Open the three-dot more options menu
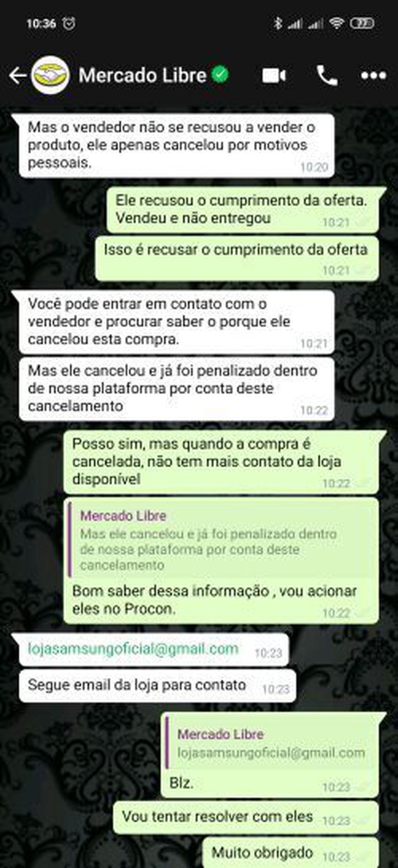This screenshot has height=868, width=398. tap(373, 76)
